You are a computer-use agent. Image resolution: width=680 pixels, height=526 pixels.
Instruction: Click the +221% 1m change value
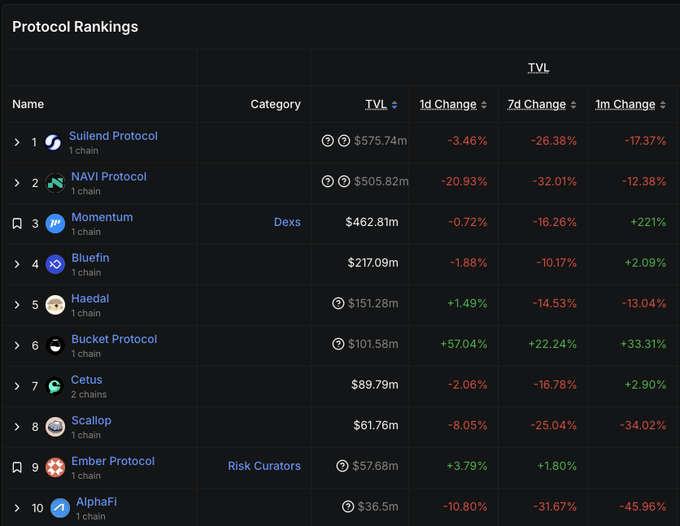tap(648, 222)
